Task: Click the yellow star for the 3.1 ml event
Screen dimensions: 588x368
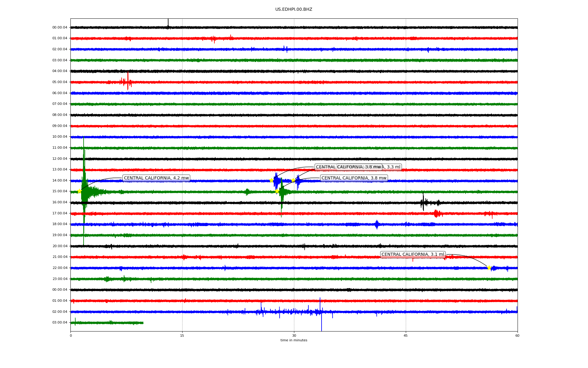Action: (489, 267)
